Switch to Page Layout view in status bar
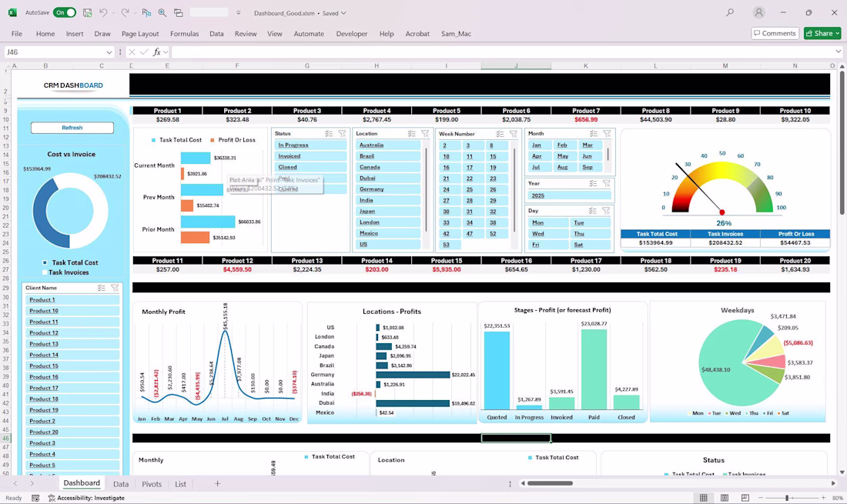The width and height of the screenshot is (847, 504). point(725,498)
